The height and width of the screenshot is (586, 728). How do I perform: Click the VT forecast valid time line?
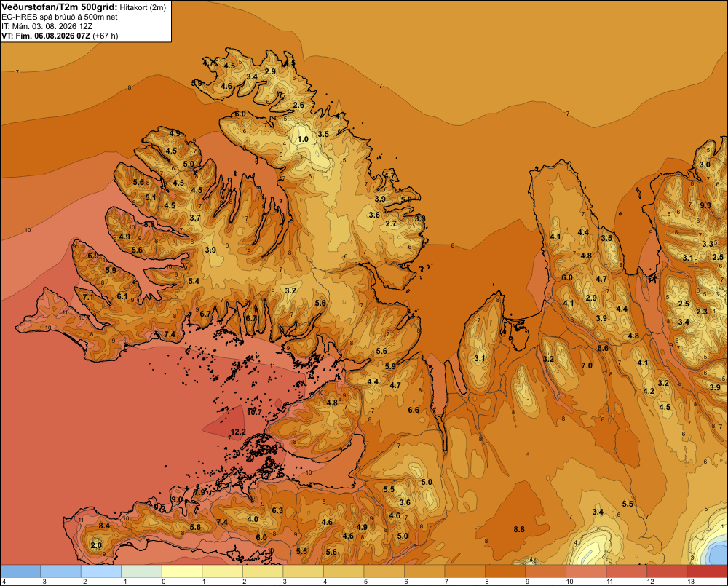[x=60, y=36]
